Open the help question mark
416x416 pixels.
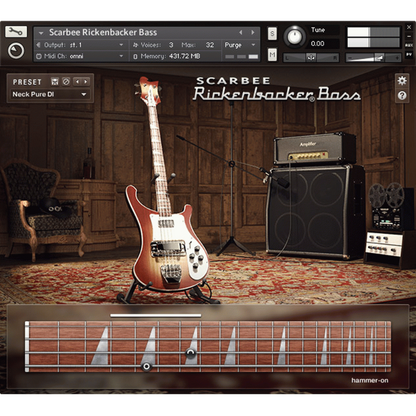tap(402, 96)
